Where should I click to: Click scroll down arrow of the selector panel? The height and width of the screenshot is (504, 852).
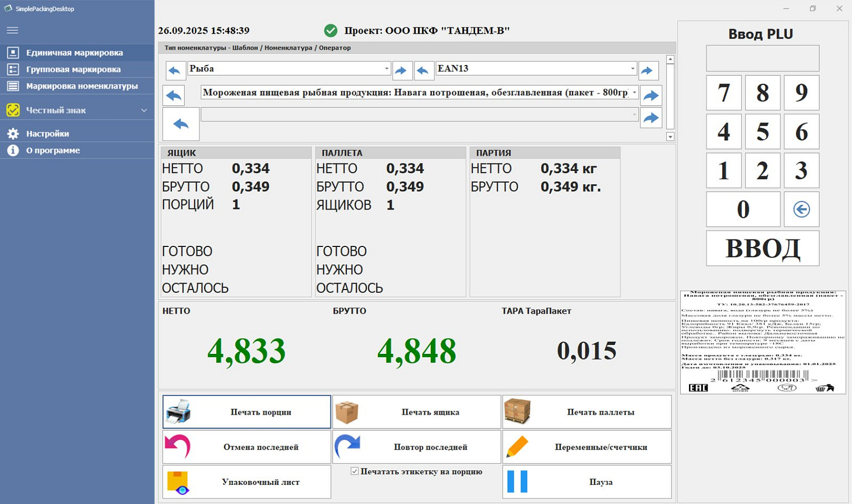coord(670,137)
